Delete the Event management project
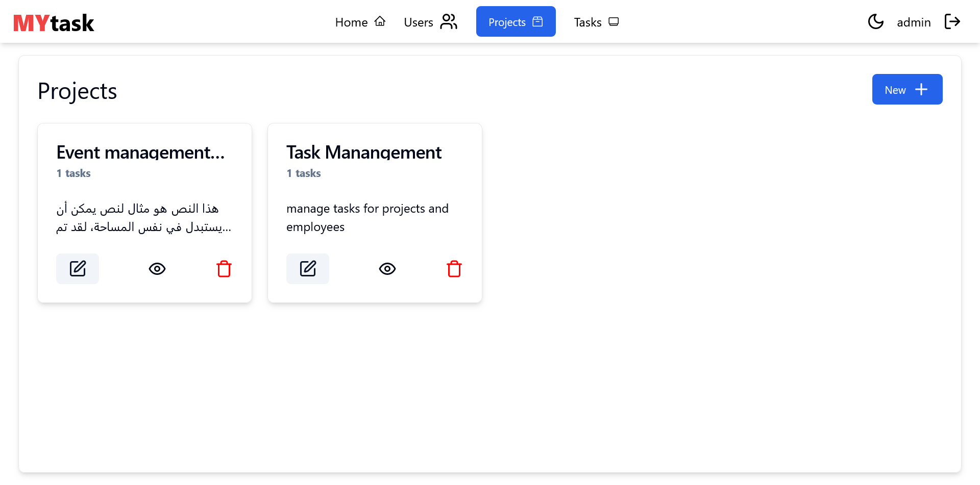 224,269
